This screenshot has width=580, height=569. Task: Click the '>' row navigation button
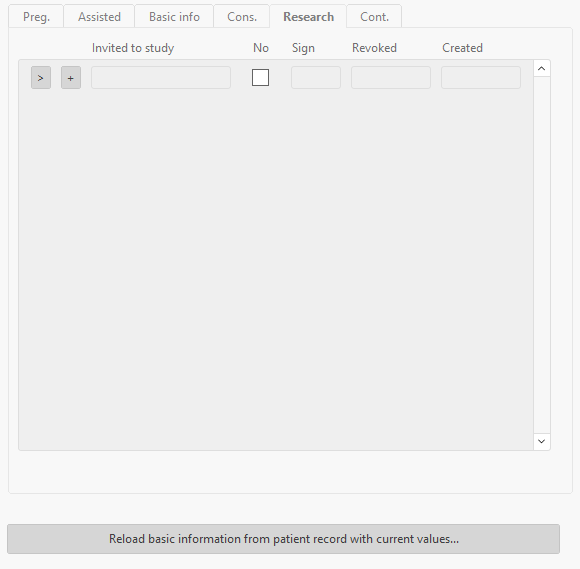click(41, 78)
